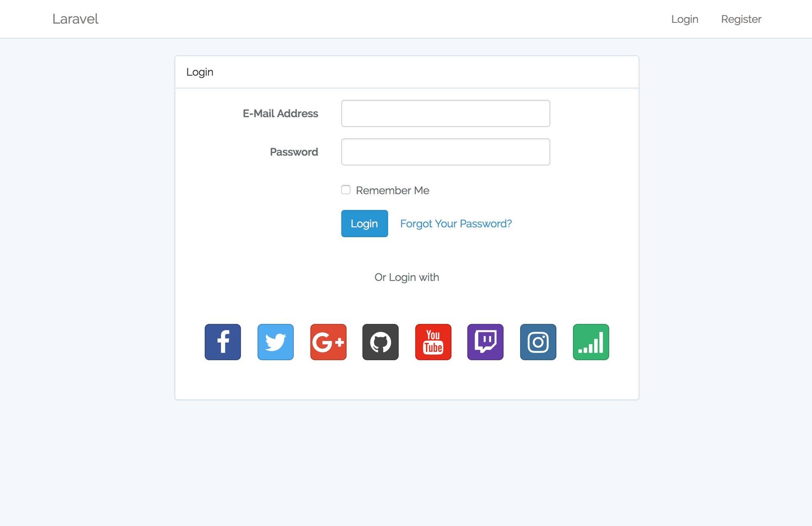The width and height of the screenshot is (812, 526).
Task: Click the Forgot Your Password link
Action: (x=456, y=223)
